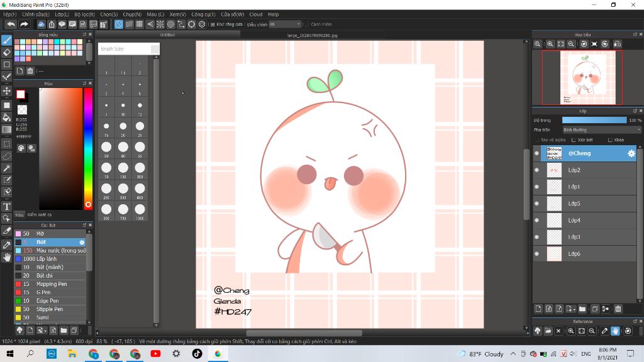Image resolution: width=644 pixels, height=362 pixels.
Task: Turn snap off with the highlighted icon
Action: 118,25
